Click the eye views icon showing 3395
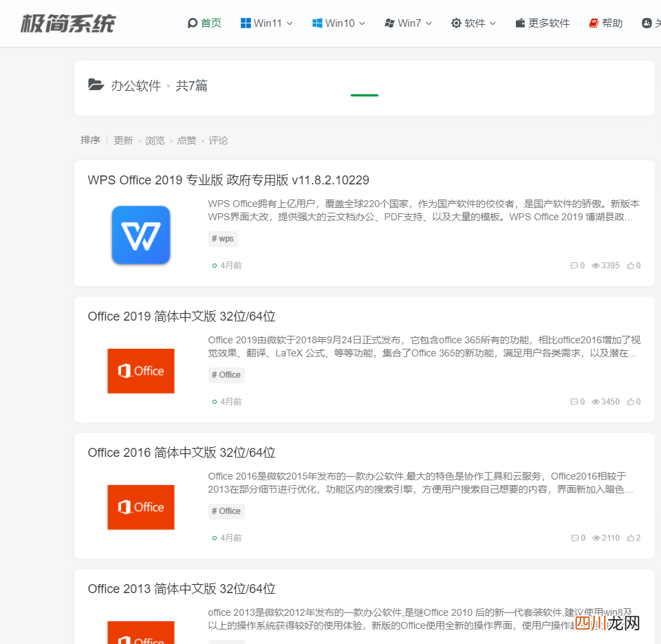661x644 pixels. coord(595,266)
